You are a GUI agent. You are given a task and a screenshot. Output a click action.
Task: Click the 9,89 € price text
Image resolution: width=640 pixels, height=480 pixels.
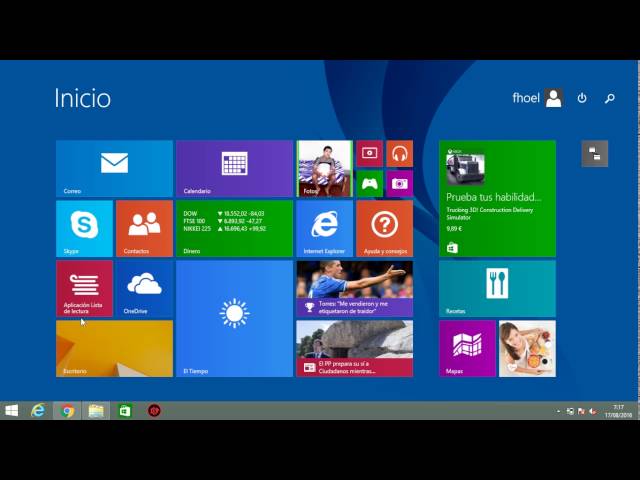tap(454, 229)
